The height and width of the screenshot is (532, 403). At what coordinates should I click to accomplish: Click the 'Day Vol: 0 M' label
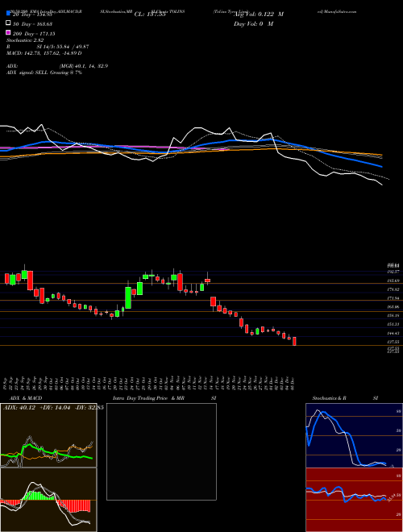pos(253,23)
